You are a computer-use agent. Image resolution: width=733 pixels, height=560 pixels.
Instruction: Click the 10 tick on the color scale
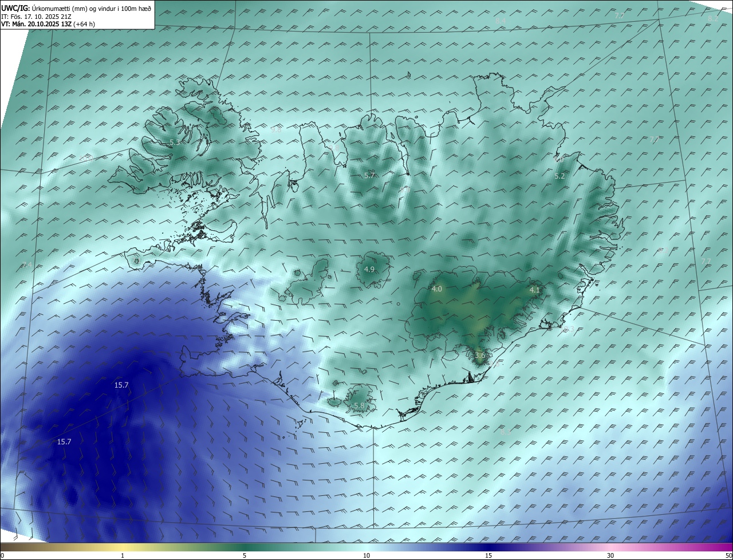pos(366,555)
